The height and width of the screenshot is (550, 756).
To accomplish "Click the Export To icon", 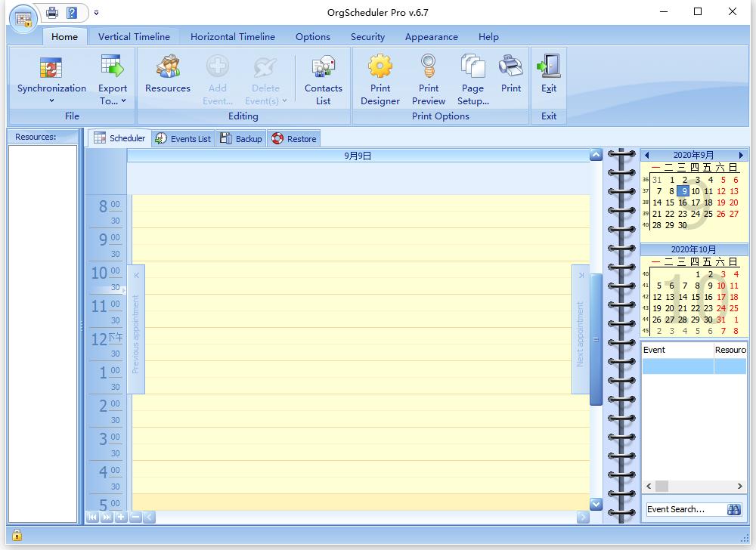I will click(x=113, y=66).
